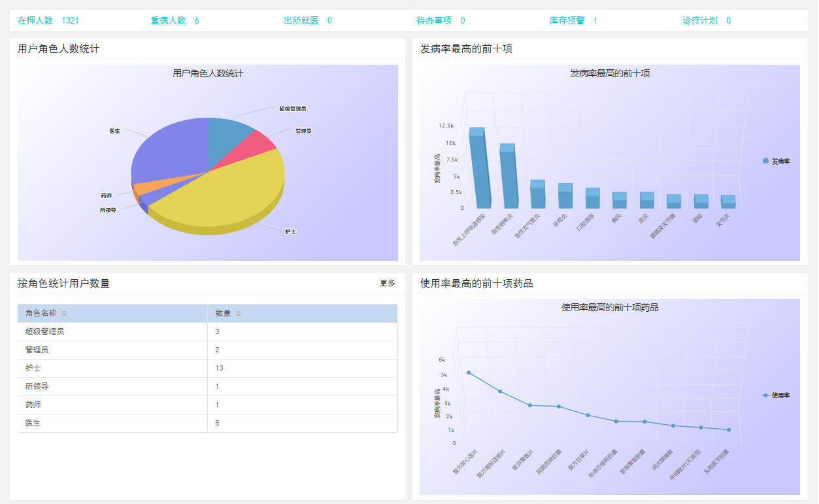Click the 急性咽喉炎 bar

(509, 176)
